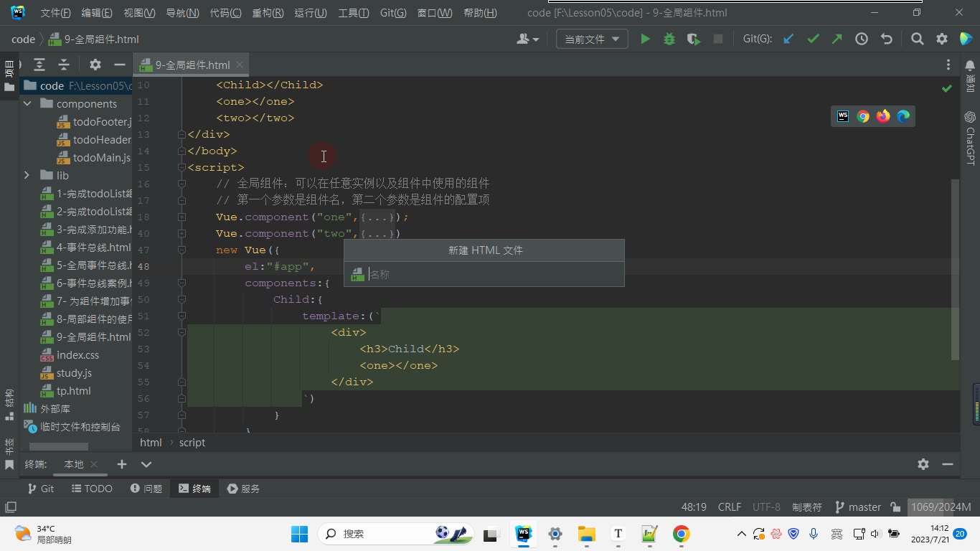Open Search Everywhere magnifier icon
The height and width of the screenshot is (551, 980).
(918, 39)
